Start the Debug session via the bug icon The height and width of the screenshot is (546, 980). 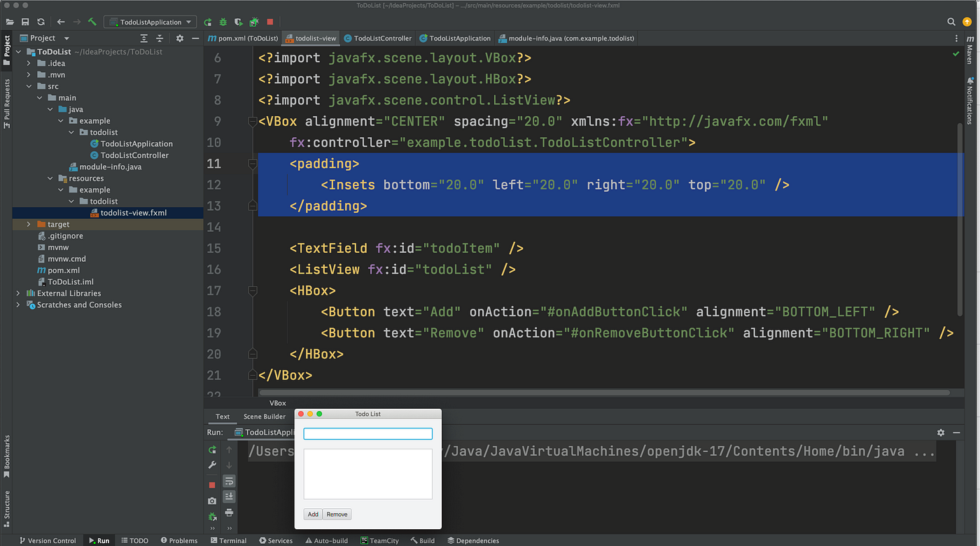pyautogui.click(x=225, y=22)
